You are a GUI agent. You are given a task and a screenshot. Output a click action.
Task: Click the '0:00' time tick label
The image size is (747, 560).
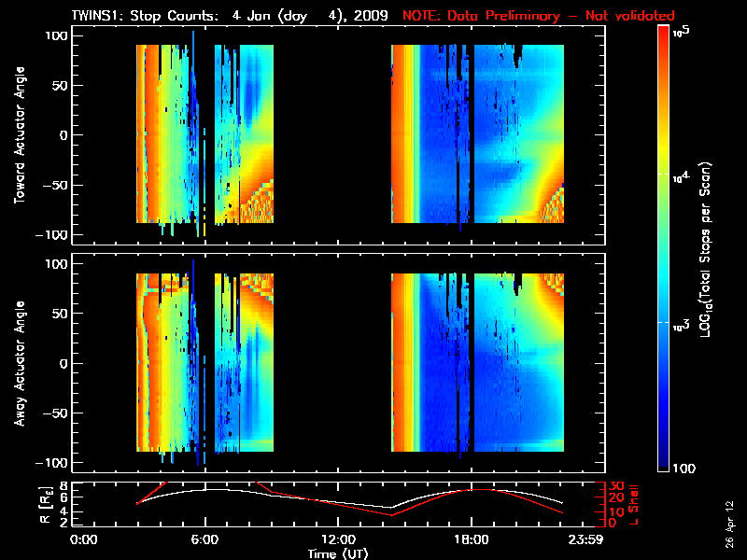[83, 540]
